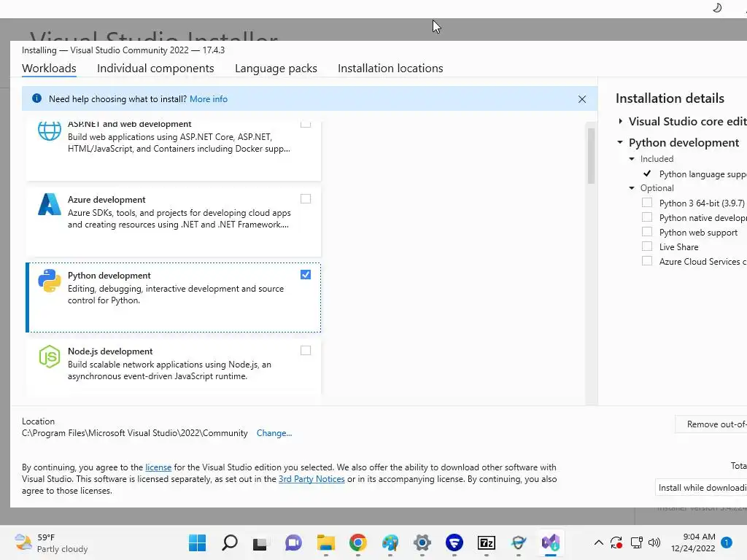Screen dimensions: 747x560
Task: Check the Azure development workload
Action: 306,198
